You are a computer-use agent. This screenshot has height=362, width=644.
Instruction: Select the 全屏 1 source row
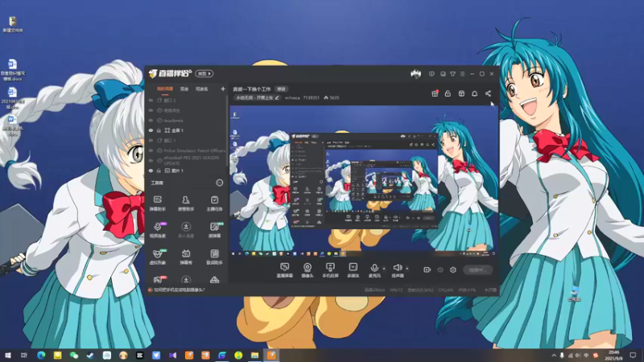[x=187, y=130]
